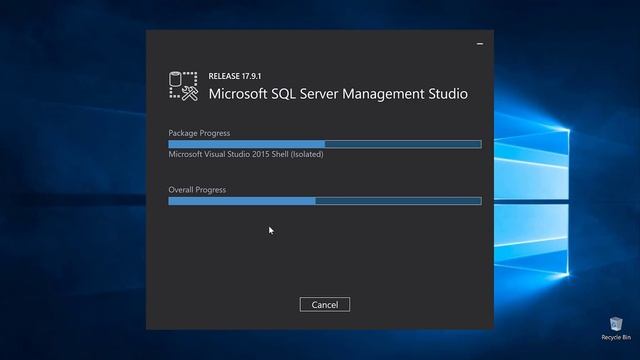Minimize the installer window
The image size is (640, 360).
pyautogui.click(x=480, y=44)
